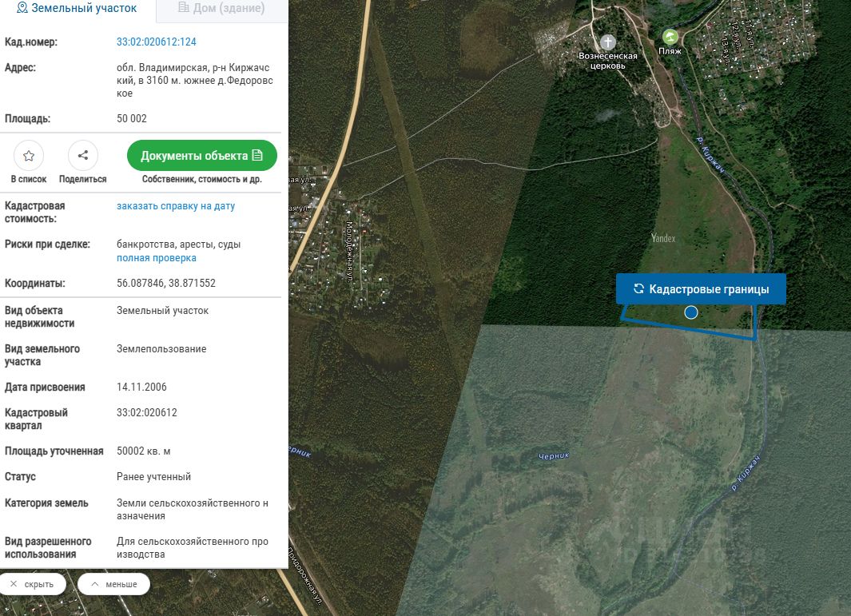Open the полная проверка link

[157, 258]
